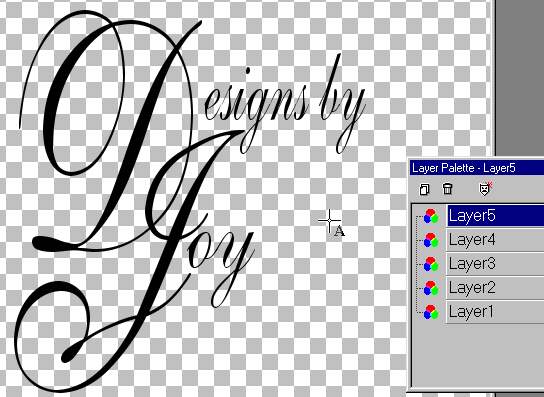Select the Layer3 name button

(x=495, y=264)
